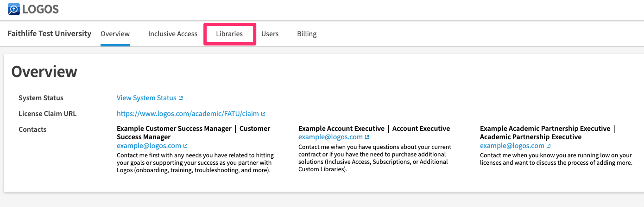Switch to the Inclusive Access tab

tap(173, 34)
